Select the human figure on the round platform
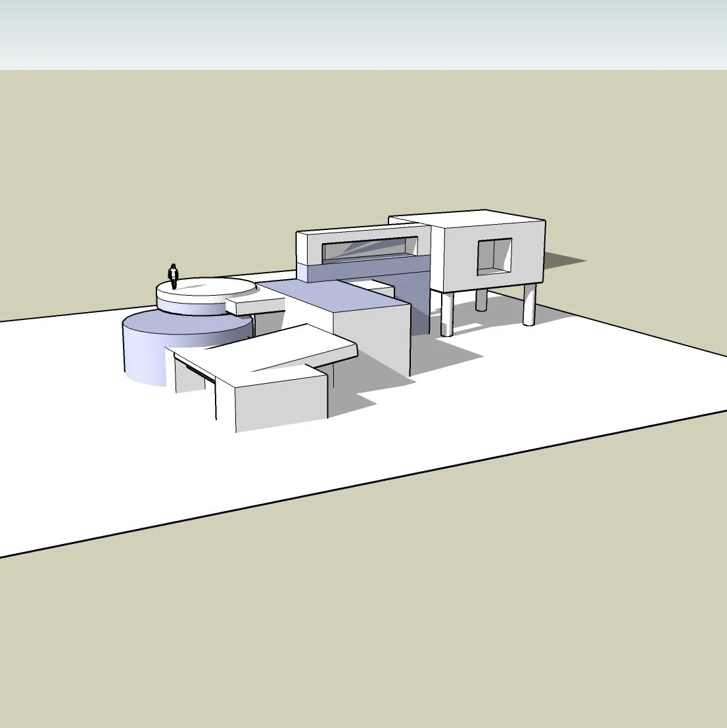The width and height of the screenshot is (727, 728). click(x=174, y=276)
